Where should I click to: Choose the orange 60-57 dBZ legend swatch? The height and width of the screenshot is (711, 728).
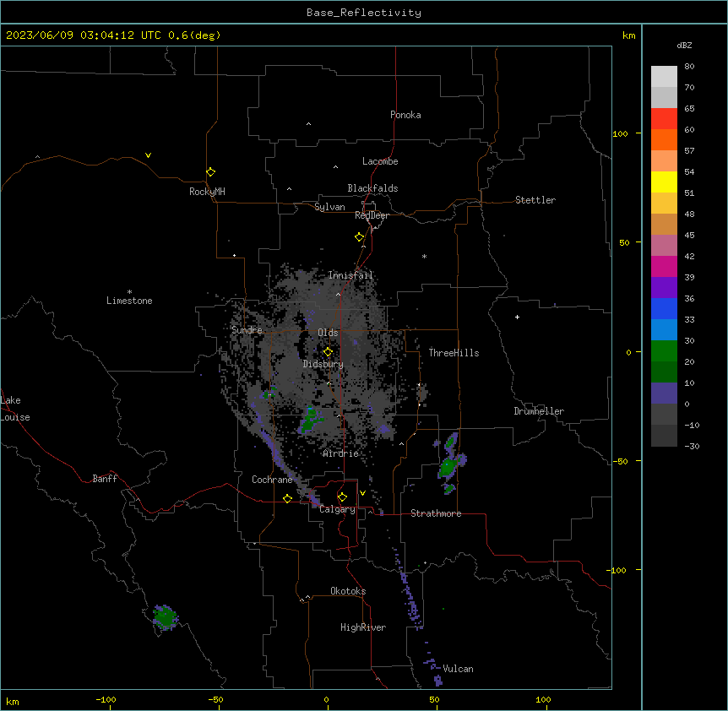[x=664, y=139]
